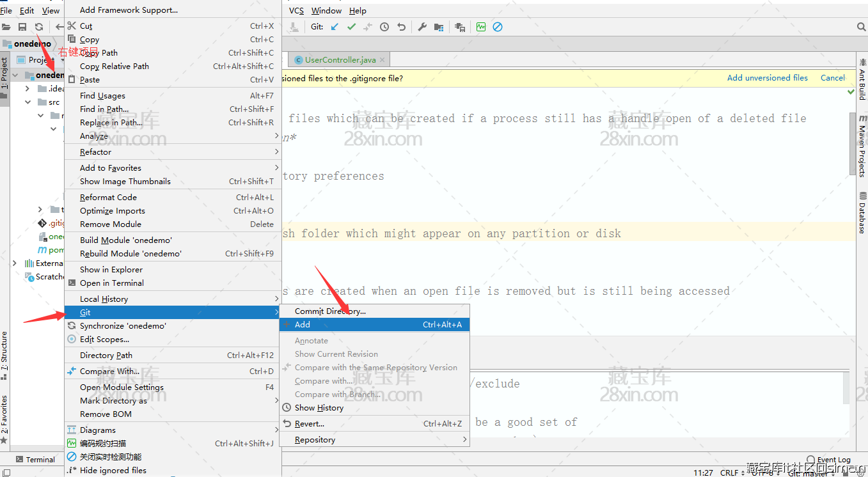Collapse the src folder in project tree
The width and height of the screenshot is (868, 477).
click(28, 102)
